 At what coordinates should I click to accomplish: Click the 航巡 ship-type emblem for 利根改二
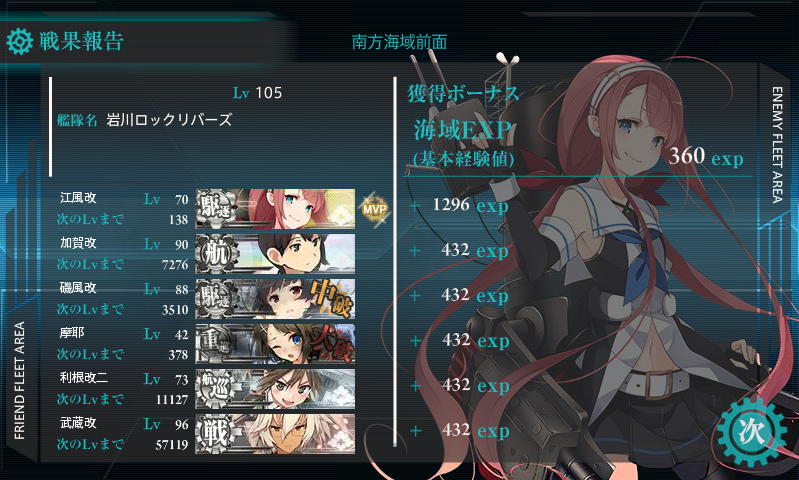[x=216, y=389]
